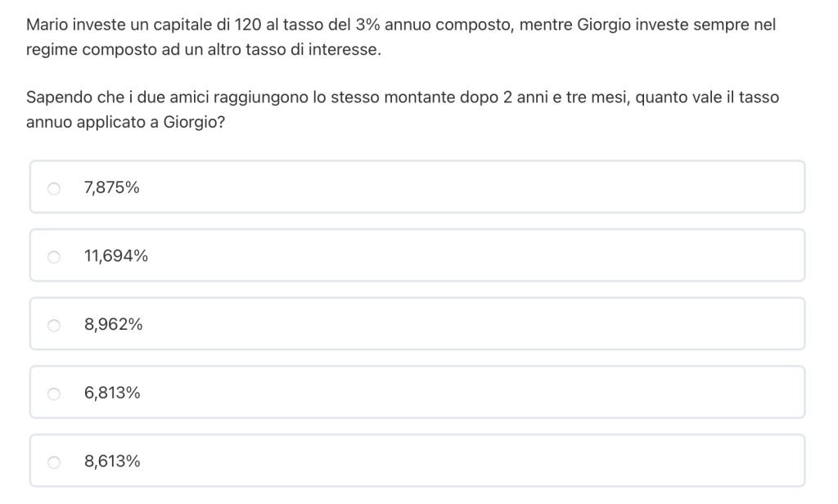Screen dimensions: 838x504
Task: Choose the 8,962% radio button
Action: point(54,325)
